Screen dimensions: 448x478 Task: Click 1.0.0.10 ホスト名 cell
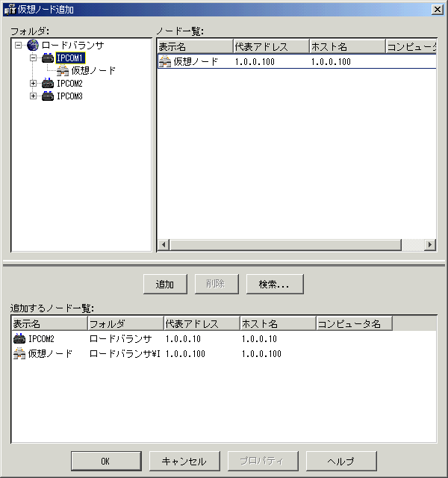pyautogui.click(x=259, y=339)
